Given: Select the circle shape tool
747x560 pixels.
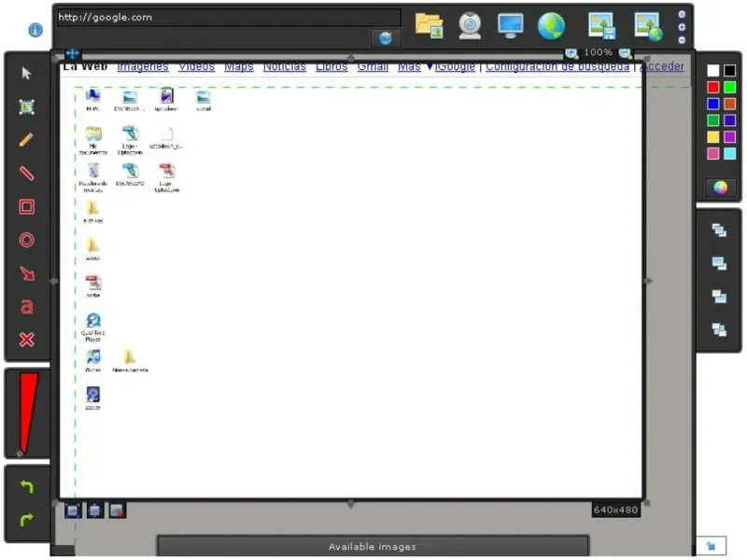Looking at the screenshot, I should tap(27, 240).
